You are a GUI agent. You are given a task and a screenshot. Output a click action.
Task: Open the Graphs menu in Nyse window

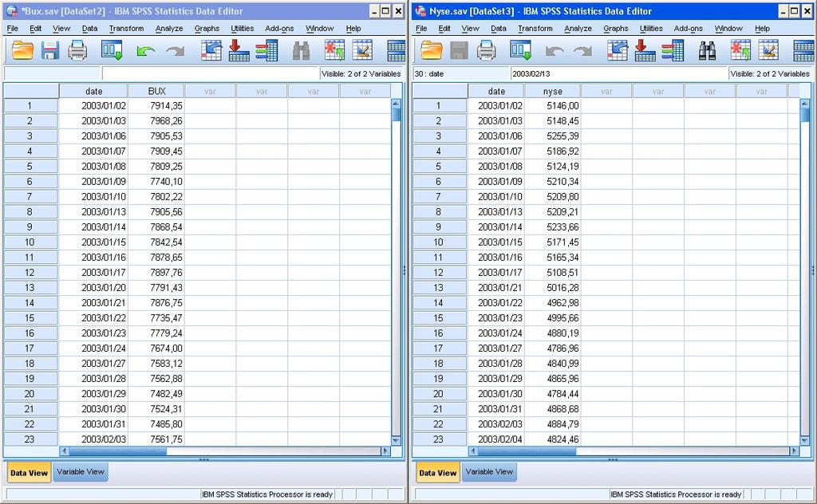(616, 29)
